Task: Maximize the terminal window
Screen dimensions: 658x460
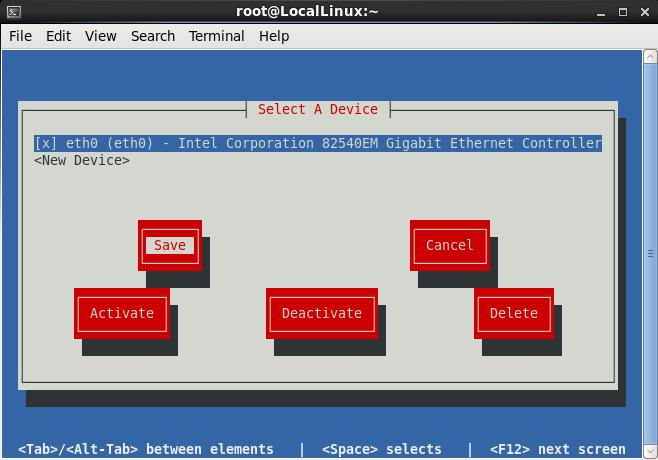Action: point(623,12)
